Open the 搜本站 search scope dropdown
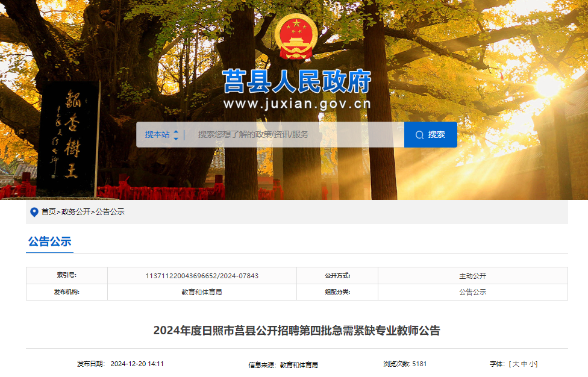This screenshot has width=588, height=377. point(161,135)
